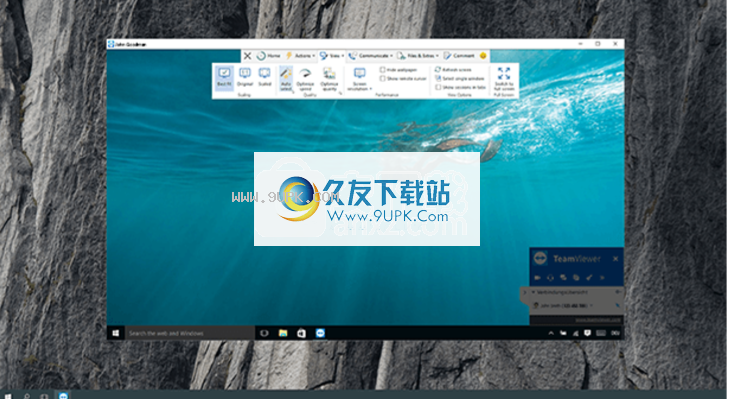The height and width of the screenshot is (399, 735).
Task: Choose Original scaling mode icon
Action: click(244, 74)
